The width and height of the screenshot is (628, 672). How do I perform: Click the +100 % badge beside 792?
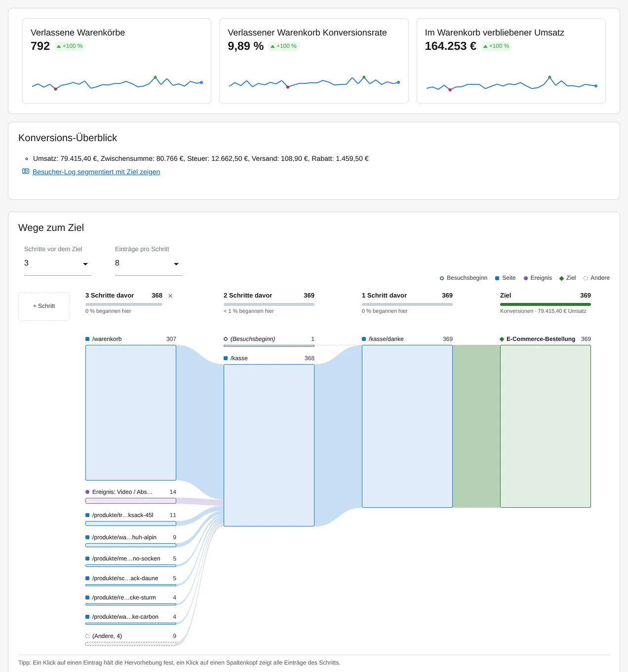coord(70,46)
